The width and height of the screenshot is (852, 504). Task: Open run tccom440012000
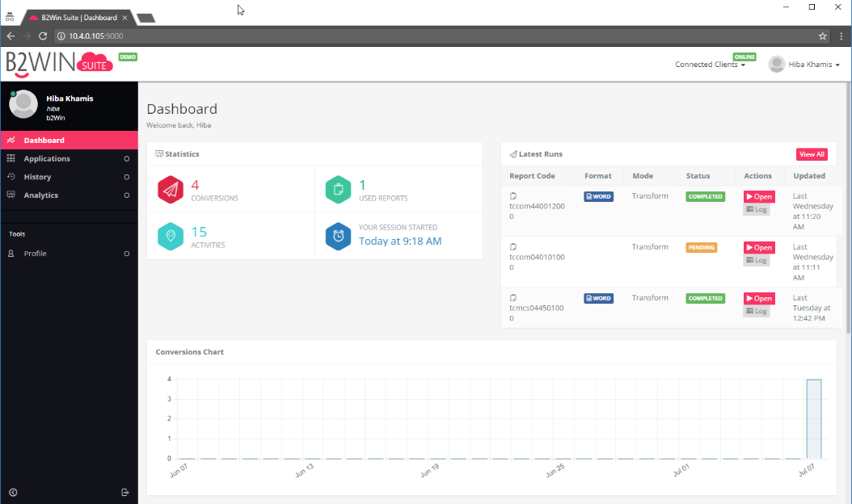point(759,196)
